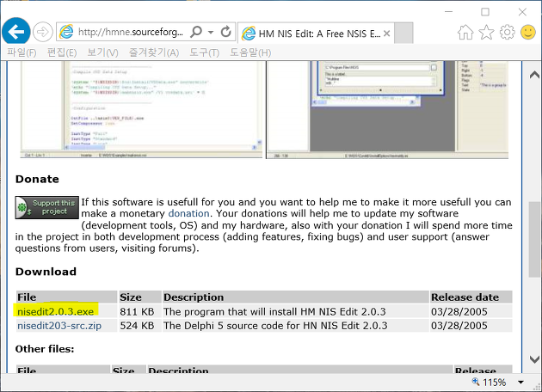The width and height of the screenshot is (542, 392).
Task: Open the 보기(V) menu
Action: coord(102,52)
